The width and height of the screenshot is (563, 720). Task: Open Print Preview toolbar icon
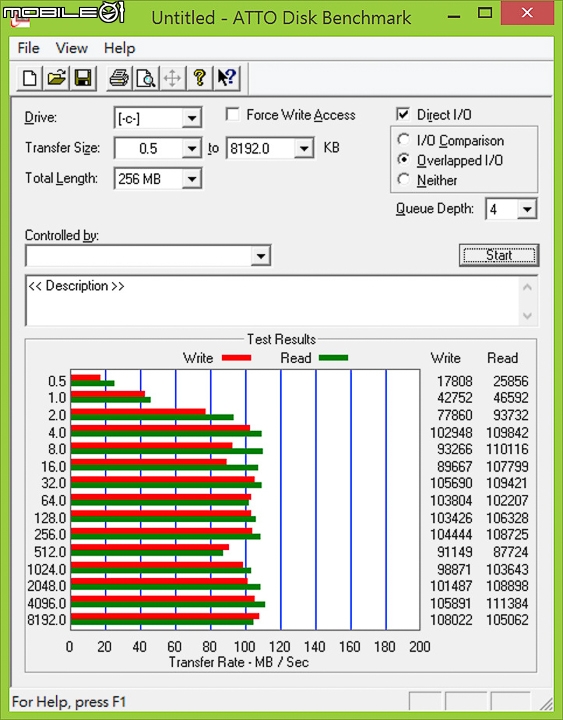pos(146,78)
